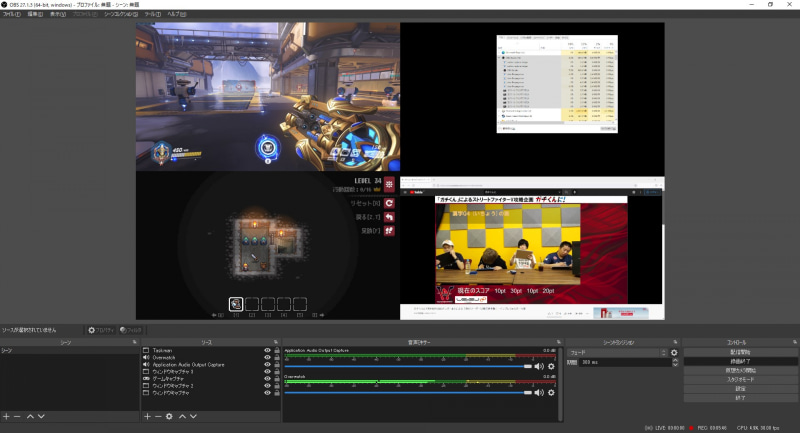Toggle lock on the Overwatch audio source
800x433 pixels.
click(277, 358)
